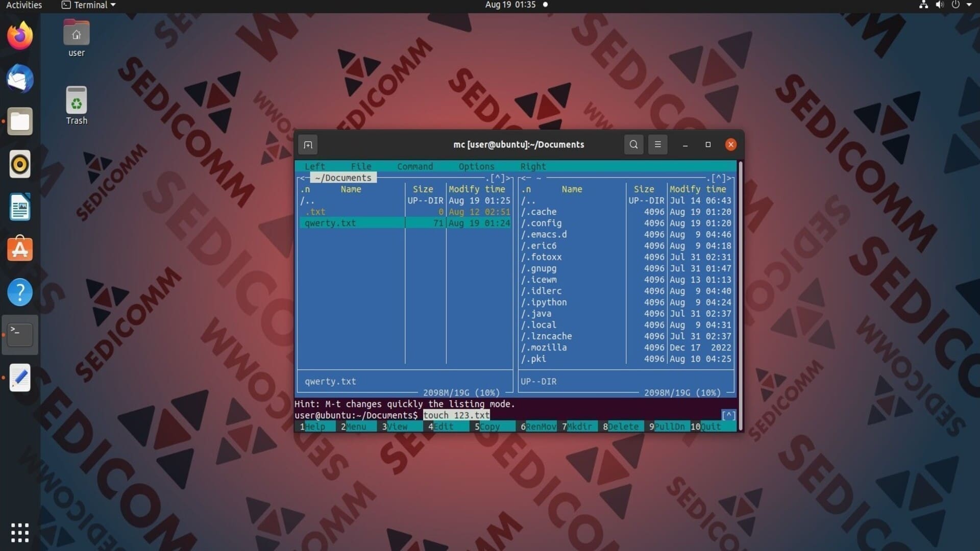Viewport: 980px width, 551px height.
Task: Click the 5 Copy function key button
Action: point(488,427)
